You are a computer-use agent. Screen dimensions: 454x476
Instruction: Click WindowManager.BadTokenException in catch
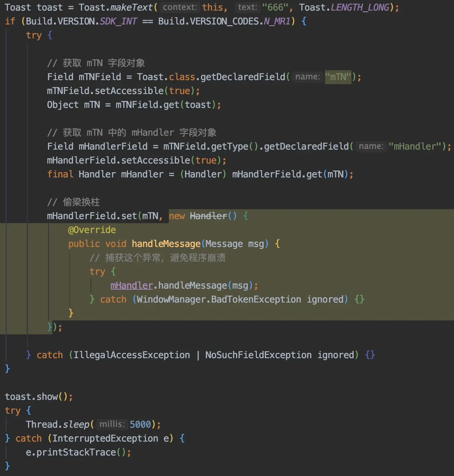click(x=219, y=299)
